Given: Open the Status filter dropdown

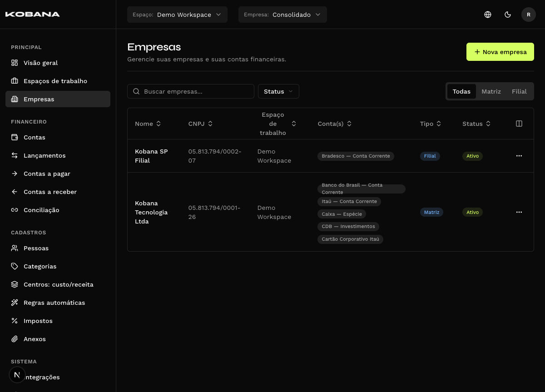Looking at the screenshot, I should [278, 91].
